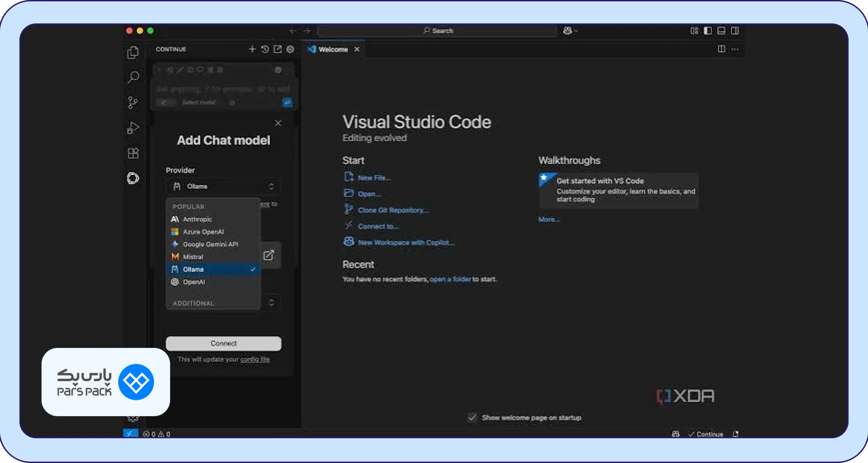The width and height of the screenshot is (868, 463).
Task: Click More link under Walkthroughs
Action: 549,219
